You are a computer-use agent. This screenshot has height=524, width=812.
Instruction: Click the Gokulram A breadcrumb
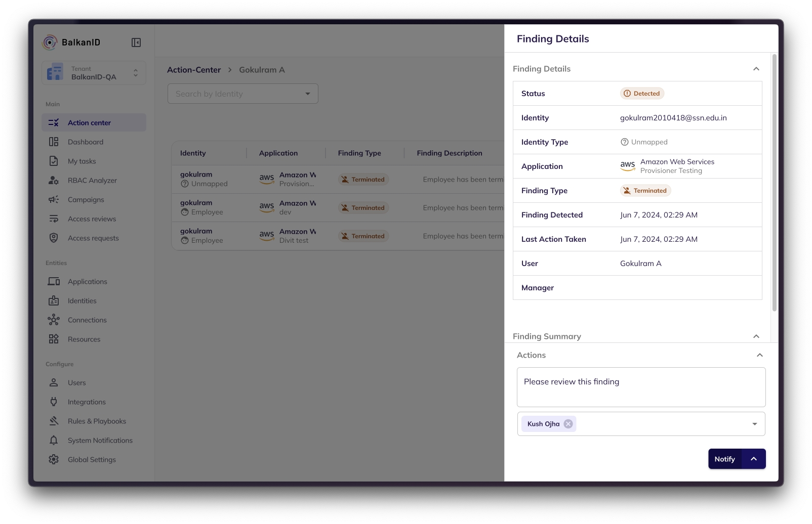[262, 70]
